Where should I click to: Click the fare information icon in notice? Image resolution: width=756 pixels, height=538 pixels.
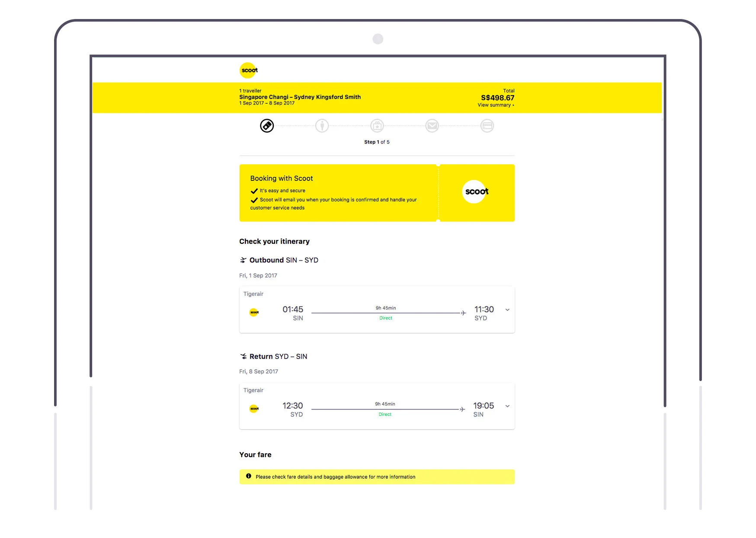[249, 476]
